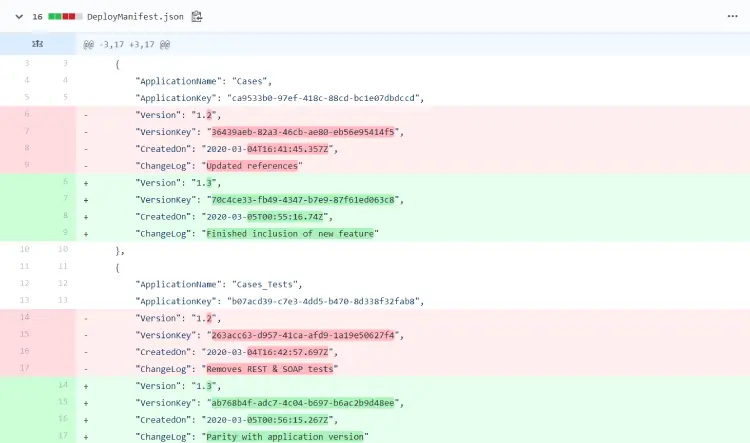Click removed line number 6 in gutter
Screen dimensions: 750x443
27,114
